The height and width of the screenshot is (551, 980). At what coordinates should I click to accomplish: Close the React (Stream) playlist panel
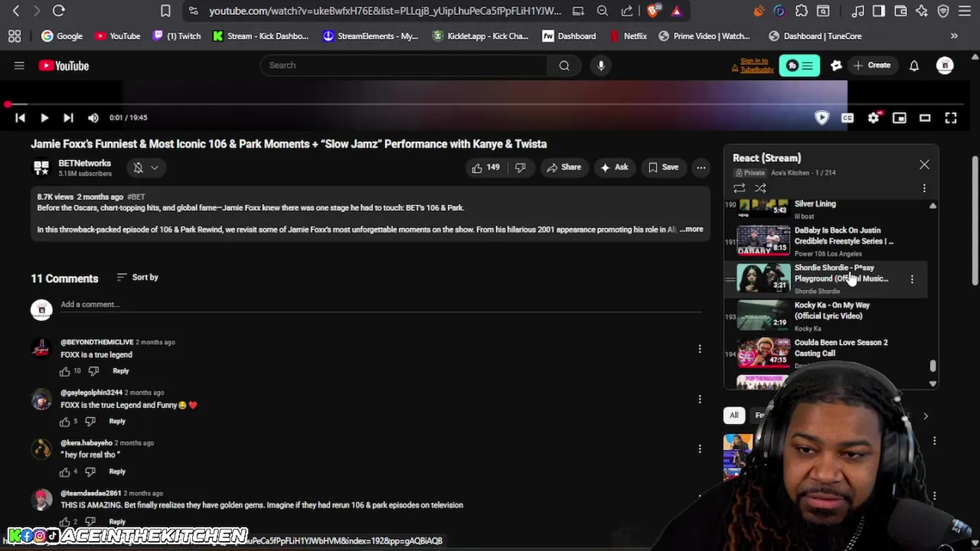point(924,165)
